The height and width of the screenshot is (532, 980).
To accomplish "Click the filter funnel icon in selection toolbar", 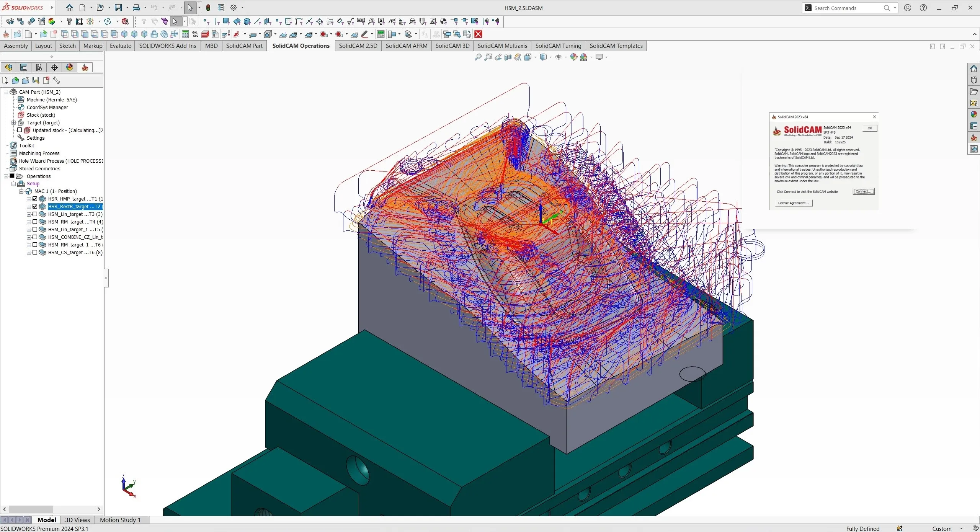I will click(144, 21).
